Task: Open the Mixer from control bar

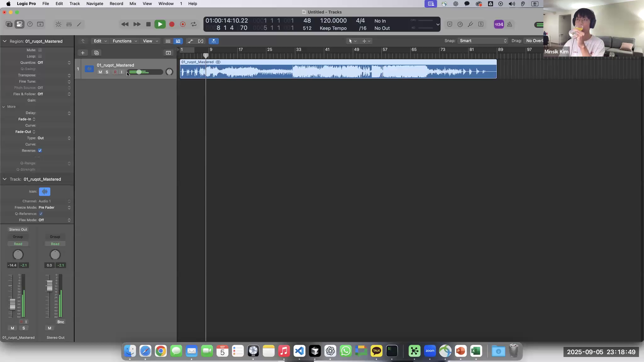Action: [69, 24]
